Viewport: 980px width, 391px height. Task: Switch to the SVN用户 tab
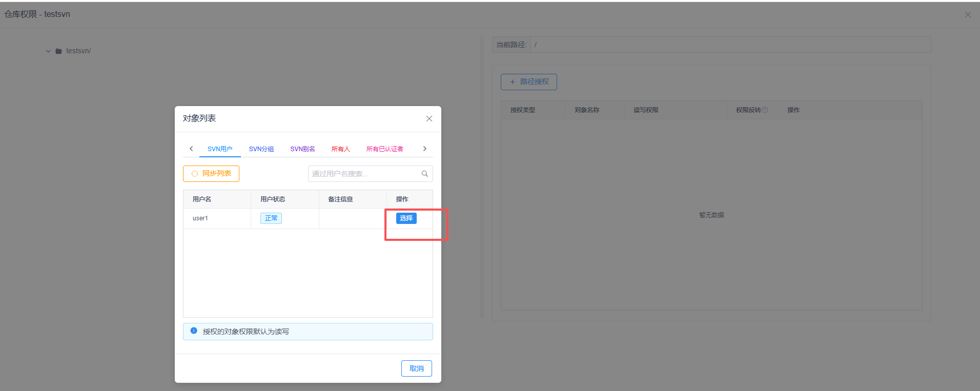220,149
